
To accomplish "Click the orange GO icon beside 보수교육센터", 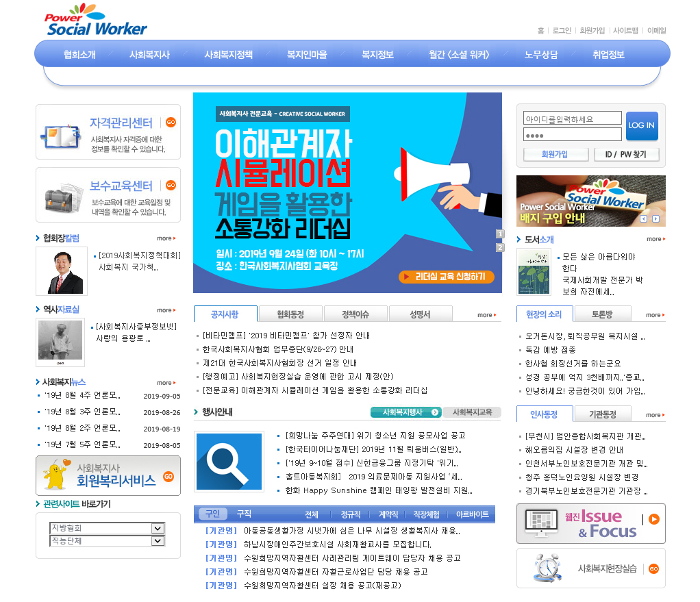I will 171,185.
